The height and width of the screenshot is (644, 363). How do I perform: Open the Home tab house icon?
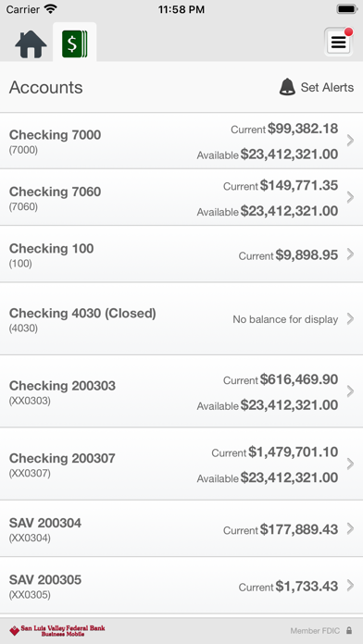click(31, 43)
